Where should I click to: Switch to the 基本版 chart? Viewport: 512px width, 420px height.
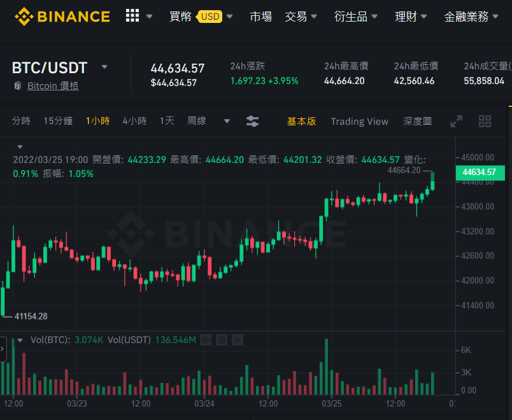click(x=301, y=122)
